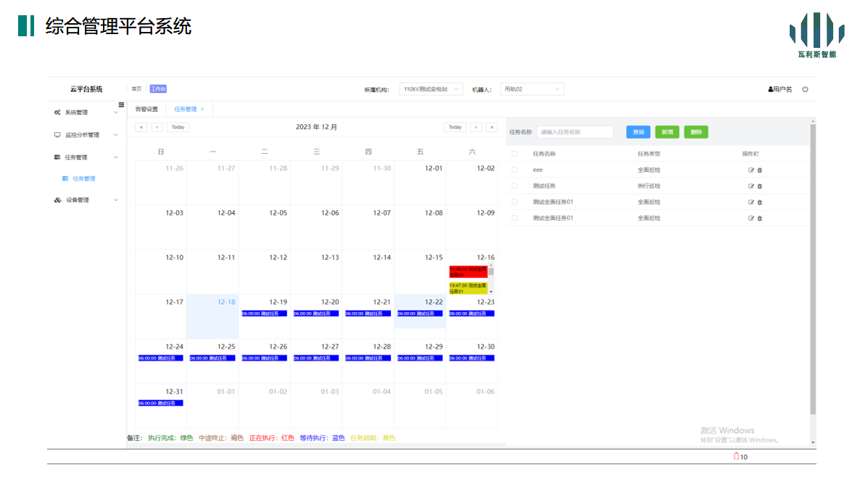Click the trash icon for 测试任务 row

pos(760,186)
